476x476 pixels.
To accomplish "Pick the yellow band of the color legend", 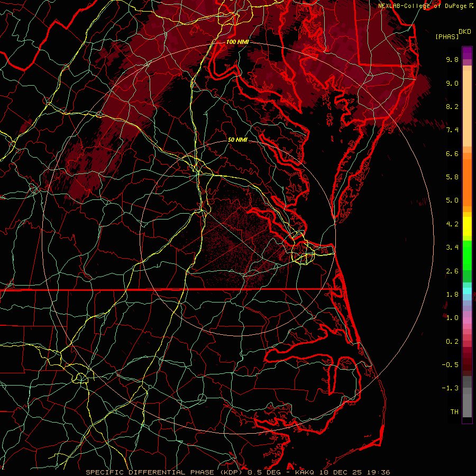I will click(x=467, y=226).
